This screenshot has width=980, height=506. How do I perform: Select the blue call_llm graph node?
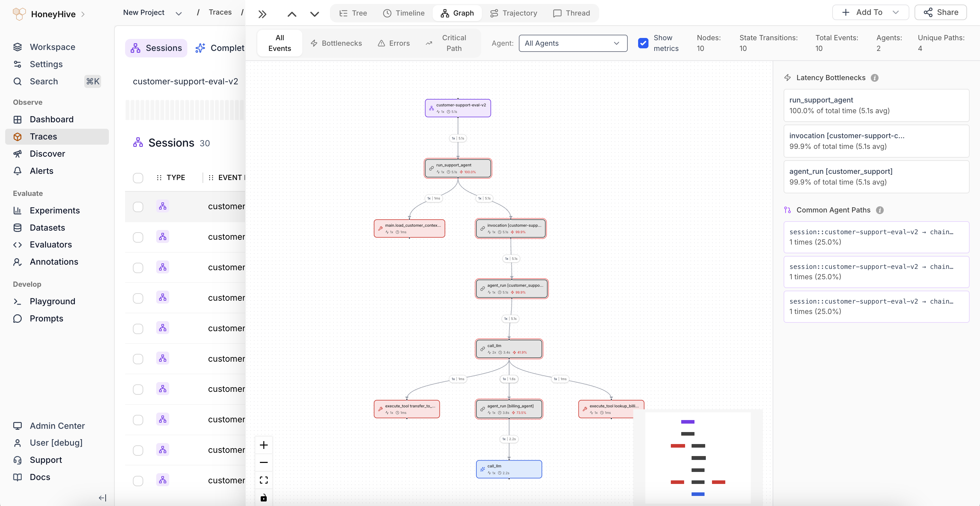509,469
